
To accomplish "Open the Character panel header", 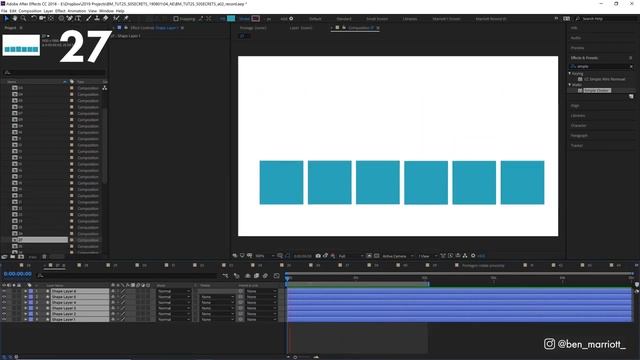I will [x=578, y=125].
